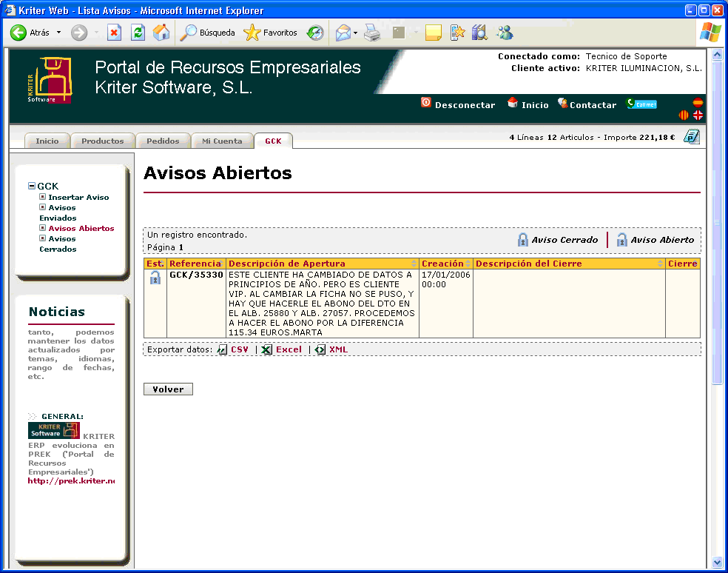
Task: Sort by the Cierre column
Action: 683,264
